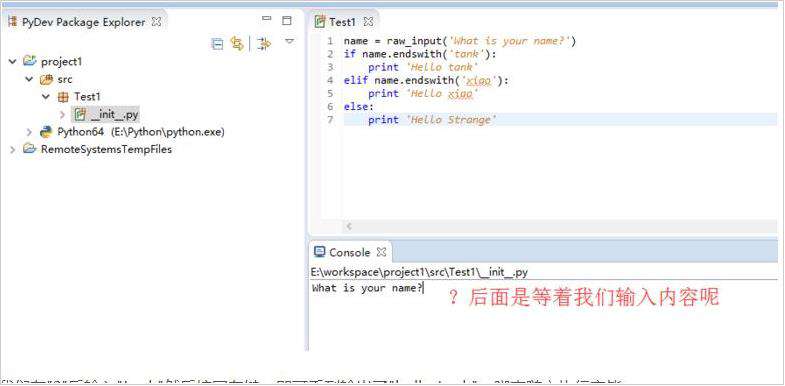The width and height of the screenshot is (785, 386).
Task: Switch to the Test1 editor tab
Action: click(x=343, y=22)
